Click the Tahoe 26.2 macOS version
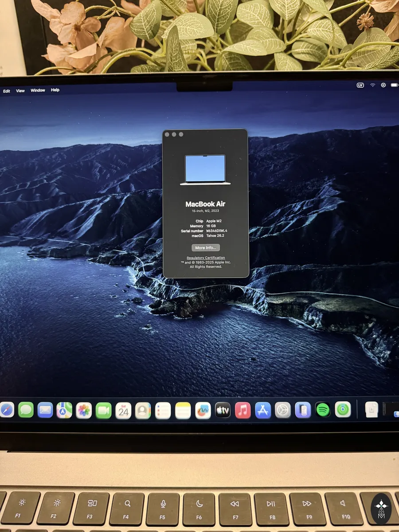This screenshot has height=532, width=399. point(215,236)
